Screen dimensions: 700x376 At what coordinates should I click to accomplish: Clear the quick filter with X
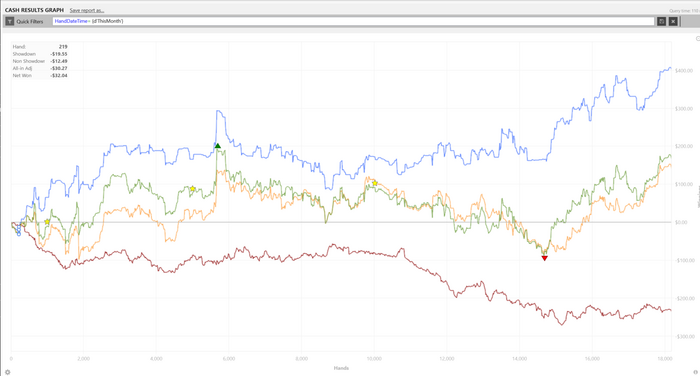coord(673,21)
